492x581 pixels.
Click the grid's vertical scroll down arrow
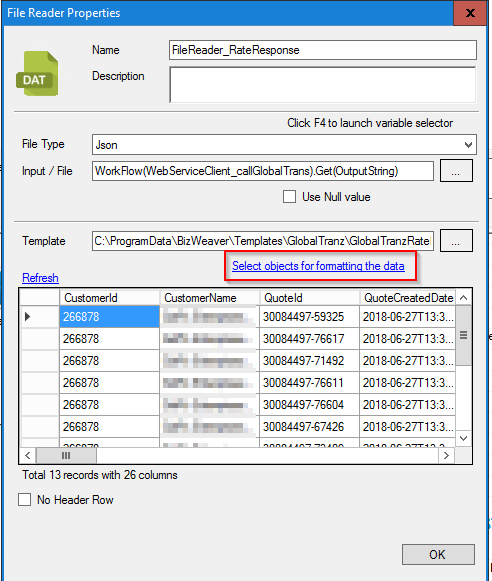(463, 439)
